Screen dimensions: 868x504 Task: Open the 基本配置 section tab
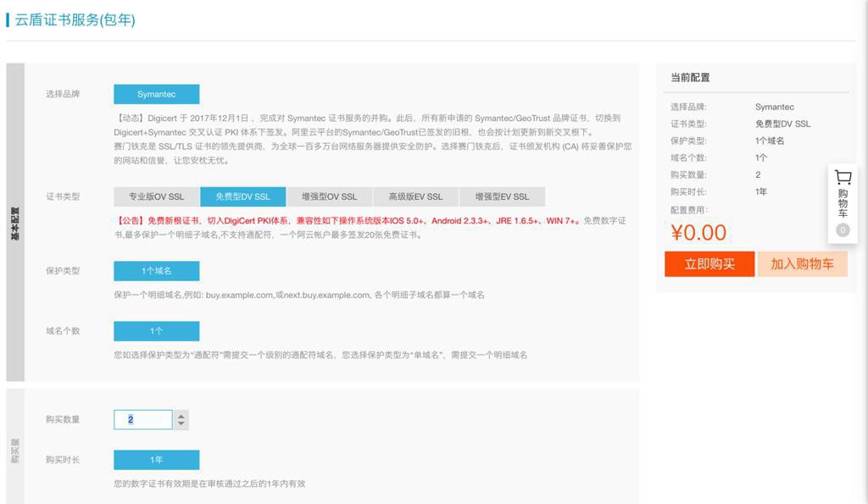click(x=15, y=223)
